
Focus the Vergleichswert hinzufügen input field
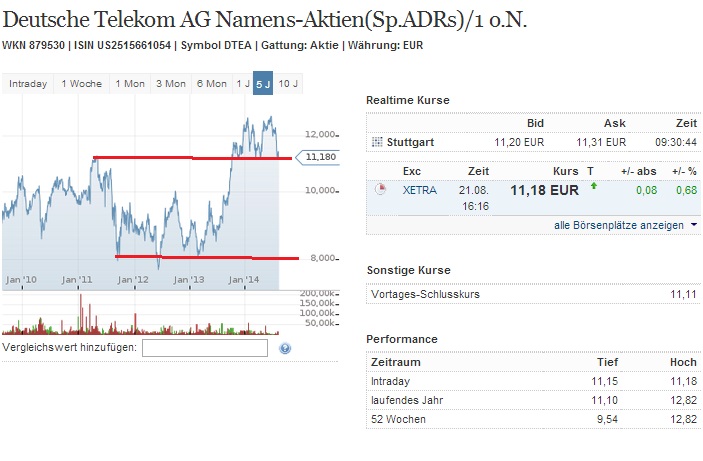click(205, 348)
